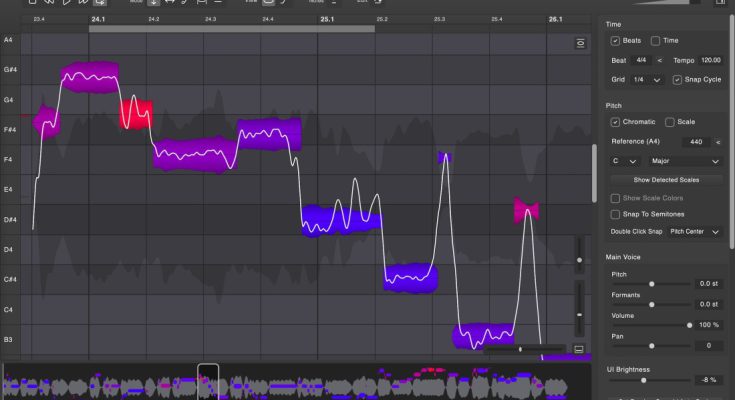The height and width of the screenshot is (400, 735).
Task: Click the Tempo value field
Action: click(710, 60)
